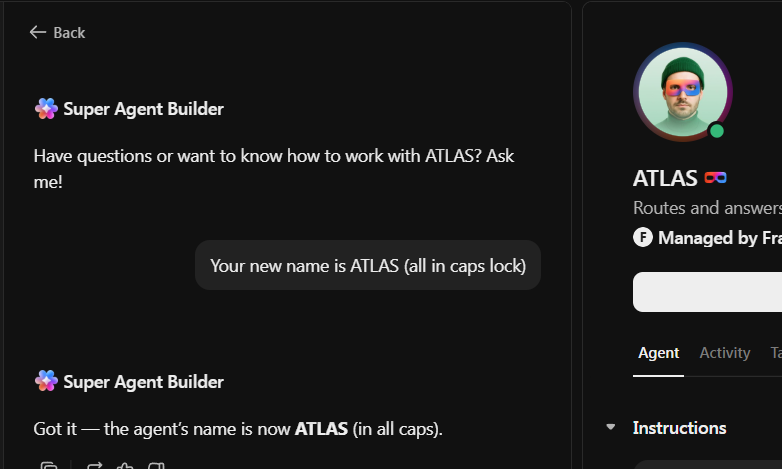
Task: Click the 'Your new name is ATLAS' message bubble
Action: [x=367, y=265]
